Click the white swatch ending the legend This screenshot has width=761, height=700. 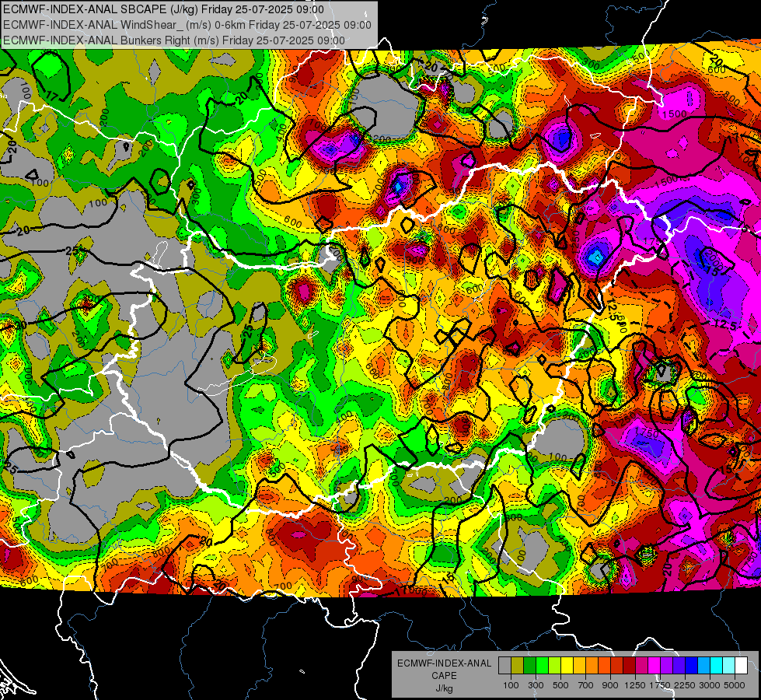coord(741,665)
